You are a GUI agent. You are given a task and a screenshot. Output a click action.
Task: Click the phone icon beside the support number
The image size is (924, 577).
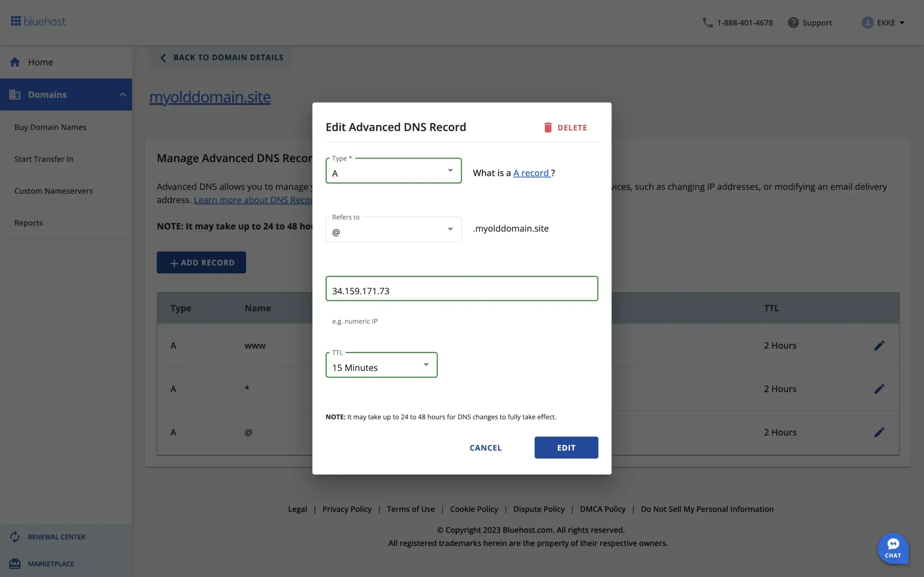(x=707, y=22)
